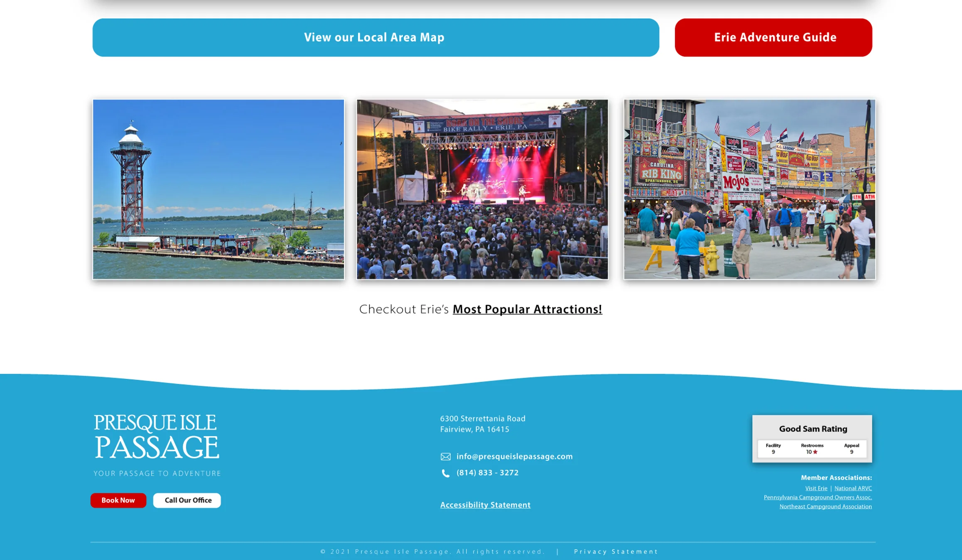962x560 pixels.
Task: Open the Accessibility Statement link
Action: click(x=485, y=505)
